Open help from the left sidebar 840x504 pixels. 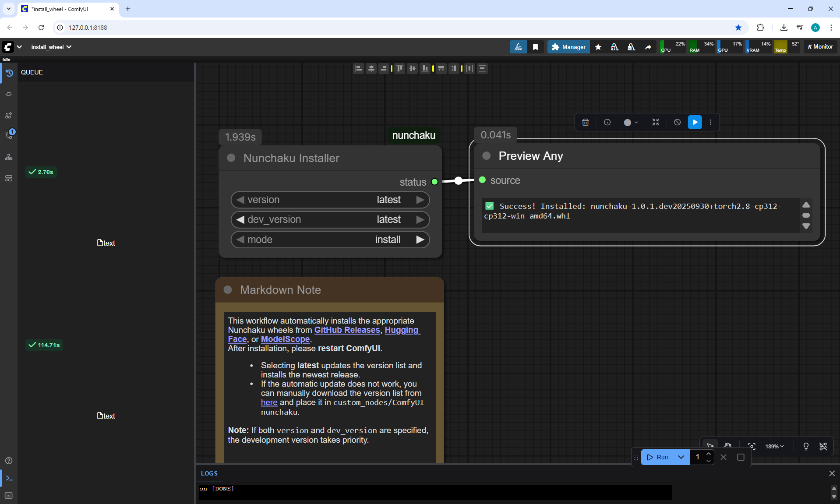click(9, 461)
